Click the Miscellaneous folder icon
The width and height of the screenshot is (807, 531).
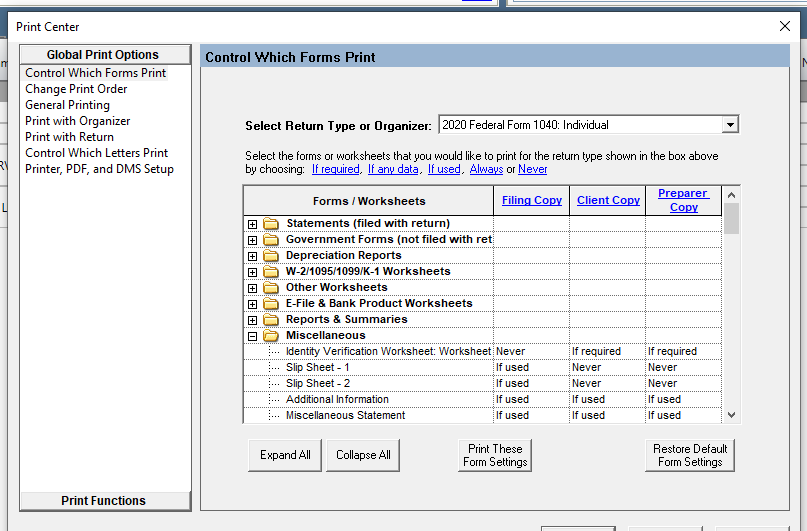(271, 336)
